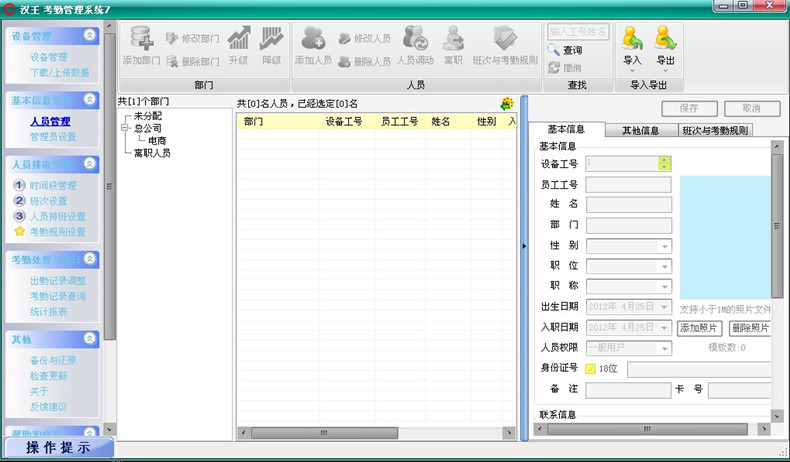Click the 添加人员 add person icon
The height and width of the screenshot is (462, 790).
coord(313,38)
